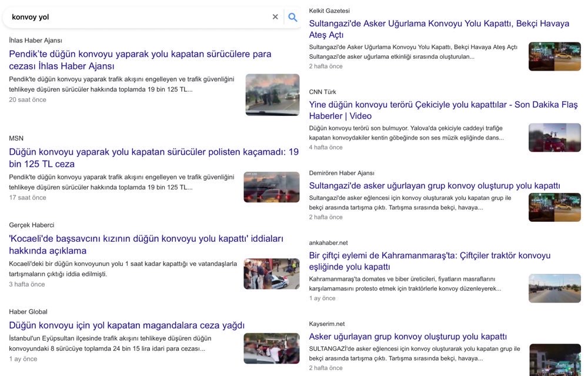Open İhlas Haber Ajansı Pendik düğün konvoyu headline
This screenshot has width=588, height=376.
coord(140,60)
